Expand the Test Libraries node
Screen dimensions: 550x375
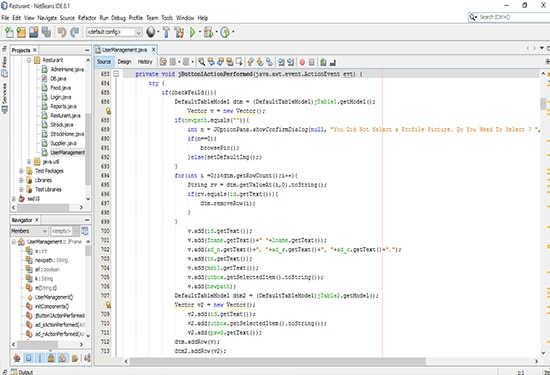click(21, 189)
